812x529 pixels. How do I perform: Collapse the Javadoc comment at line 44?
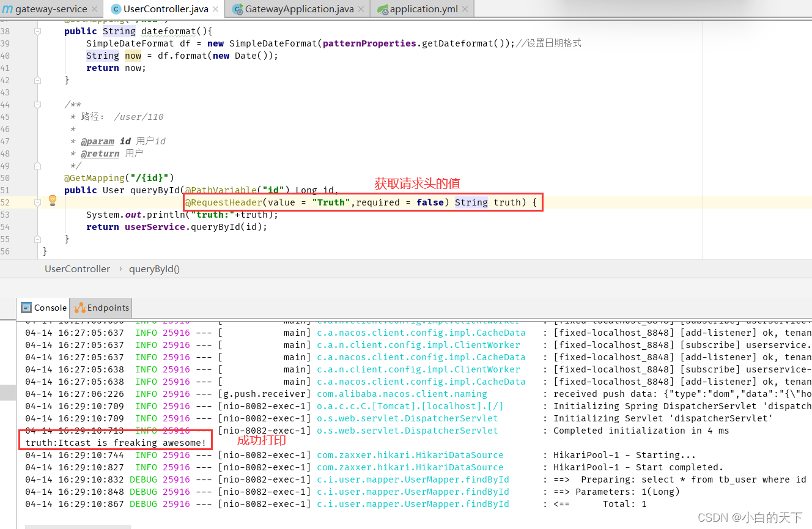click(38, 105)
